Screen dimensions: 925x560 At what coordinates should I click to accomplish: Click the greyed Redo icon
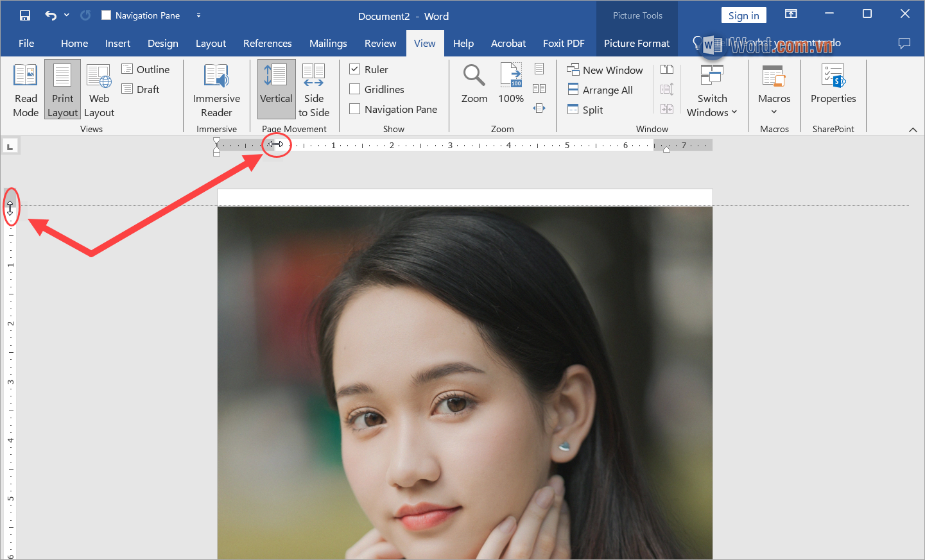click(x=85, y=15)
